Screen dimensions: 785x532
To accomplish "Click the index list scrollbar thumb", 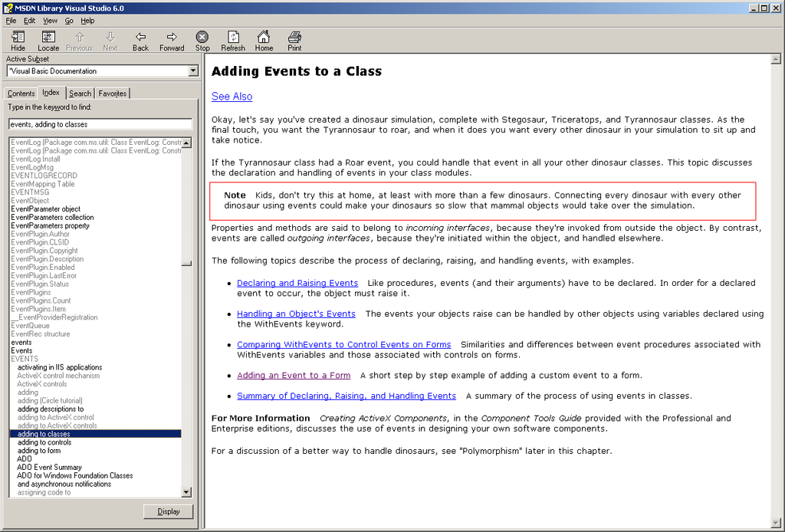I will point(186,263).
